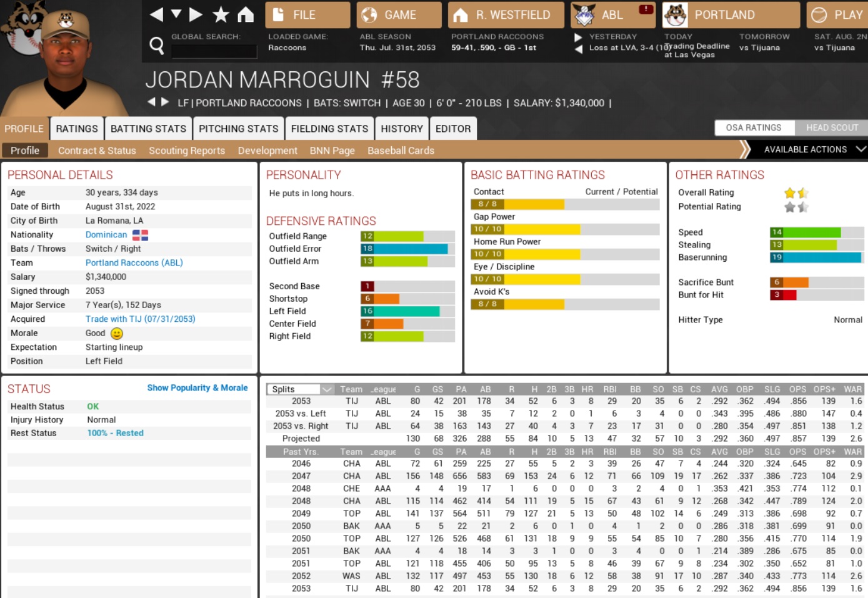Open the top bar down-triangle menu

click(176, 14)
